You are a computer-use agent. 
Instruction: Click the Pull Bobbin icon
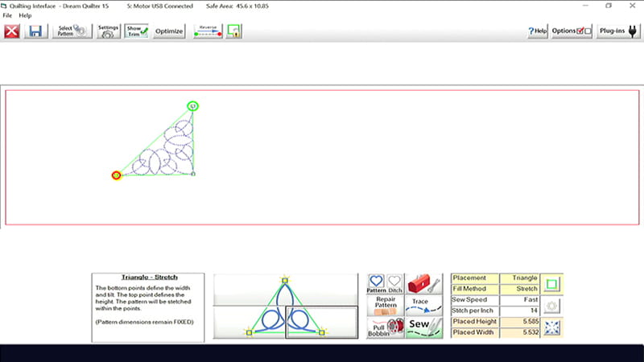[385, 327]
